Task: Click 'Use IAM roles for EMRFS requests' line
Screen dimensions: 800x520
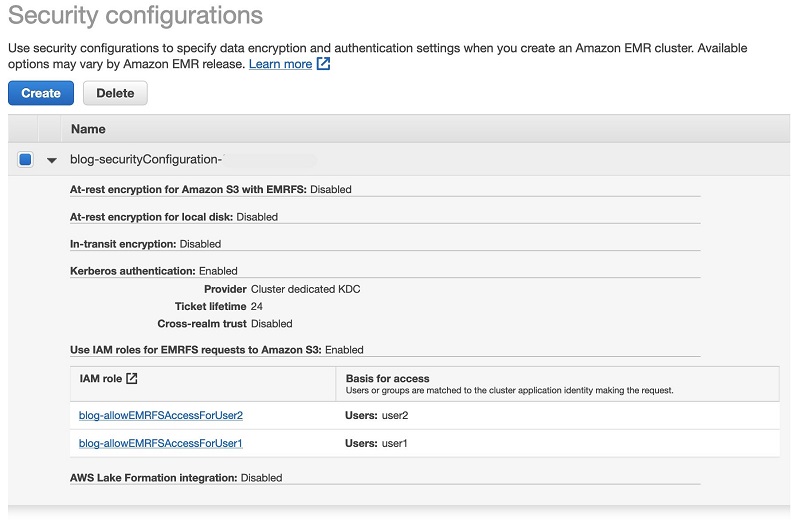Action: click(x=217, y=350)
